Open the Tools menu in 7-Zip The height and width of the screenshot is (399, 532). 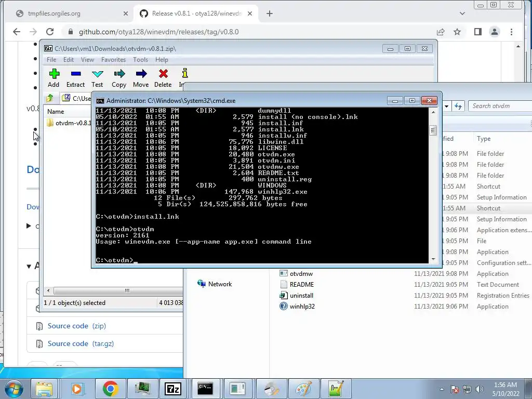(140, 60)
